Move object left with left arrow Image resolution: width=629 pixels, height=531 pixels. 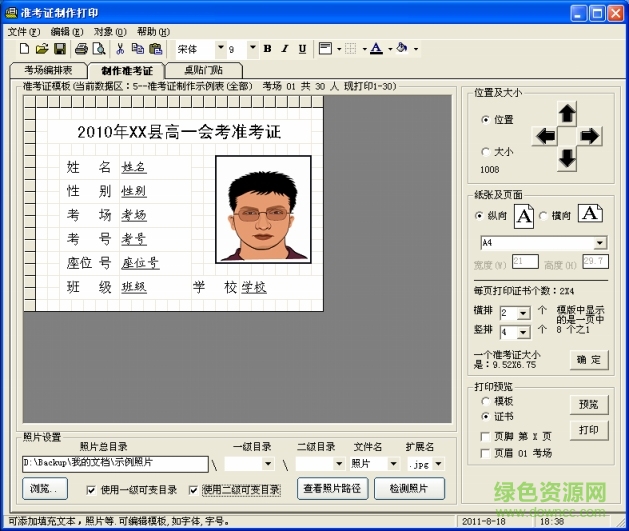coord(546,137)
